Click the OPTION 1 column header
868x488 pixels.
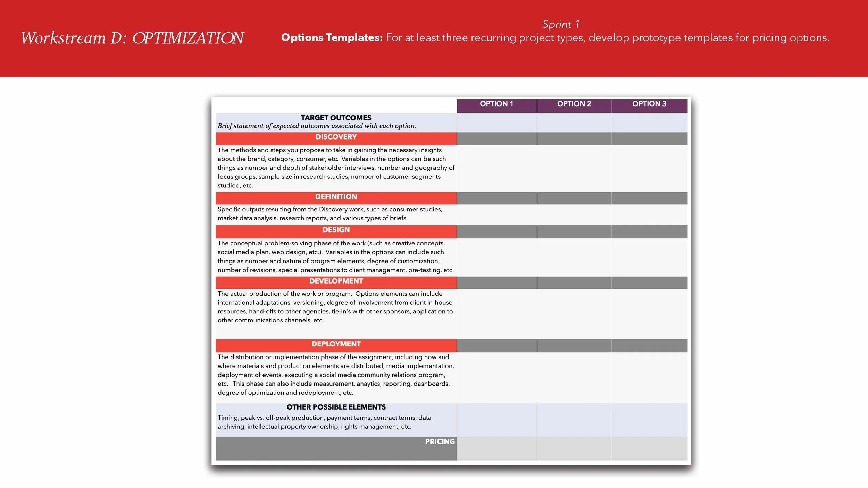pyautogui.click(x=496, y=104)
